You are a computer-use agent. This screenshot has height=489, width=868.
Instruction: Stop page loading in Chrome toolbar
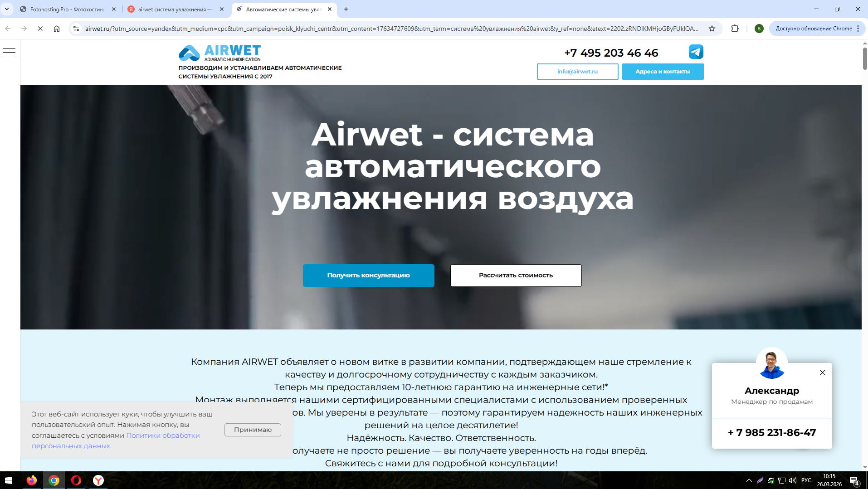click(40, 29)
